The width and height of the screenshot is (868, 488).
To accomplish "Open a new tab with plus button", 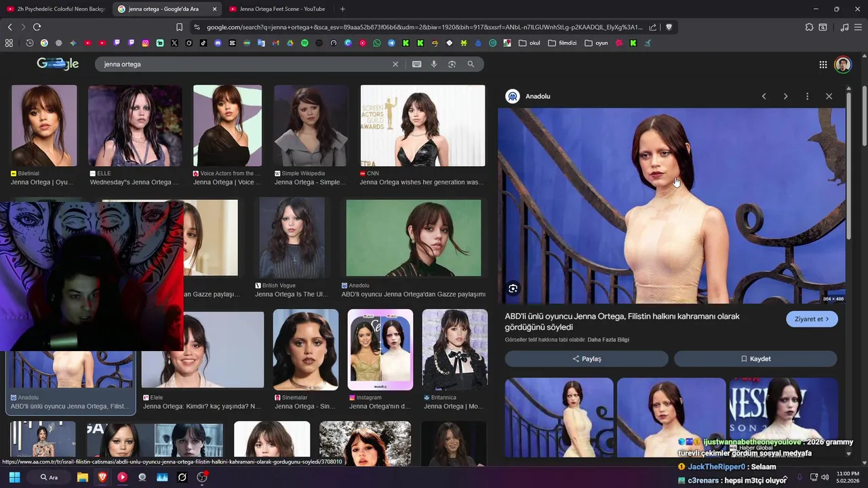I will point(342,9).
